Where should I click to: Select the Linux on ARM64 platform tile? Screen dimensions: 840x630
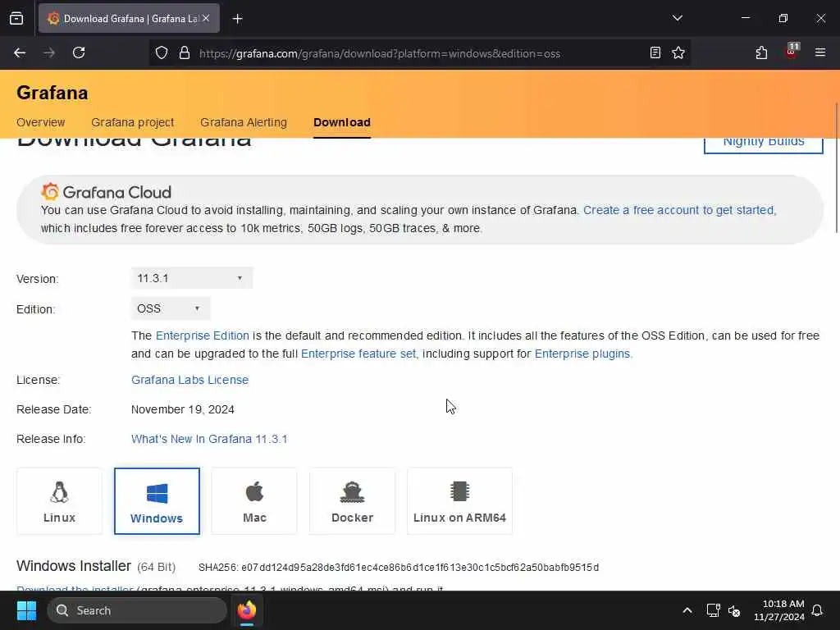coord(459,501)
